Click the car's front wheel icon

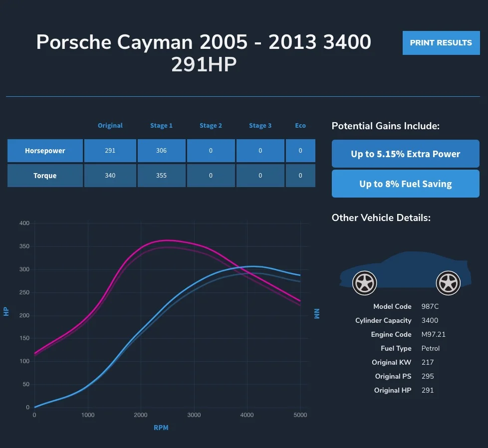(364, 283)
